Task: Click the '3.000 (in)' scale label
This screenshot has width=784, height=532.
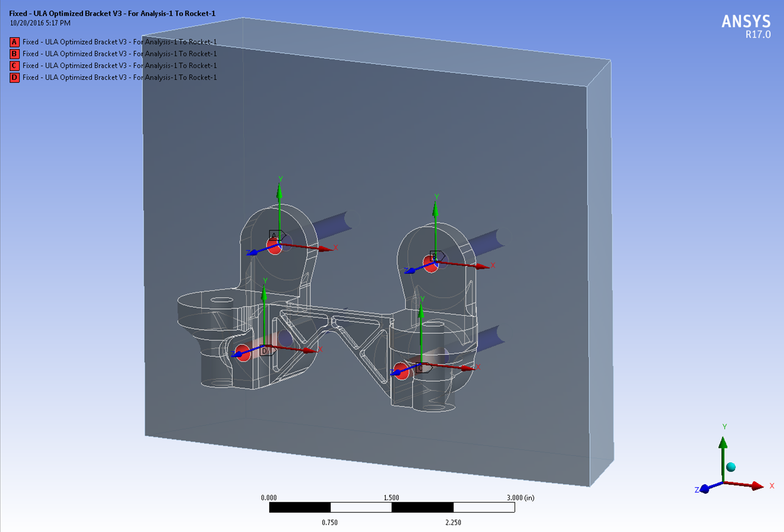Action: pos(520,498)
